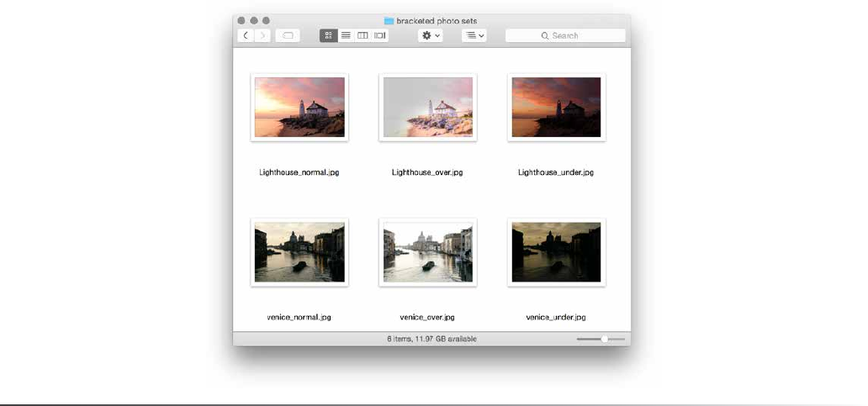Image resolution: width=868 pixels, height=406 pixels.
Task: Switch to list view
Action: (x=346, y=35)
